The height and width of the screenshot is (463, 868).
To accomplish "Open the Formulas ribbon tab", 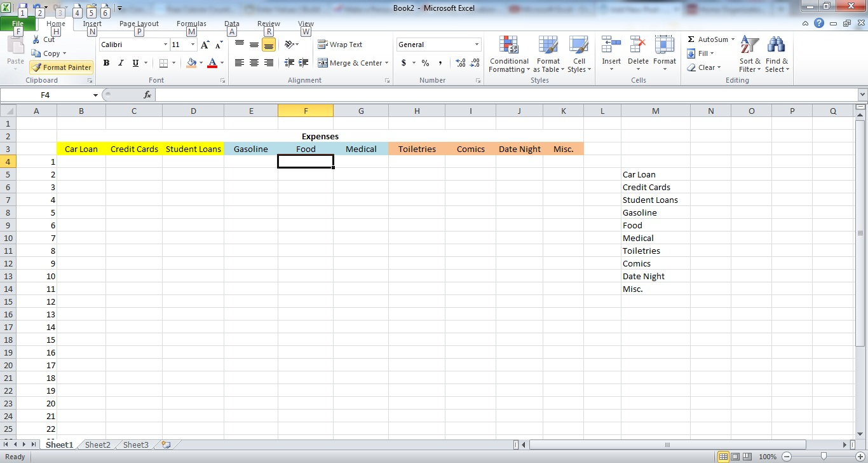I will click(x=191, y=24).
